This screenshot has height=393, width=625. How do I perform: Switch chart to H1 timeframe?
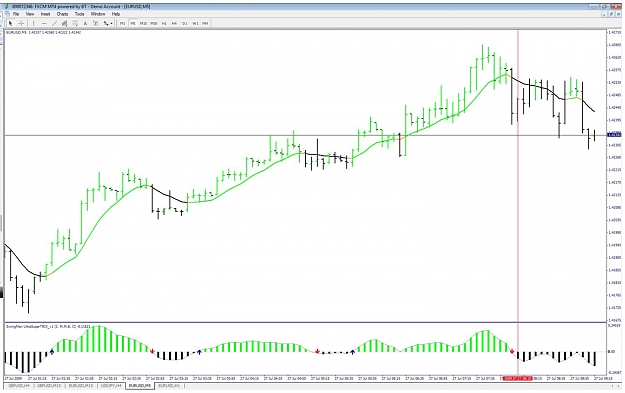point(164,24)
